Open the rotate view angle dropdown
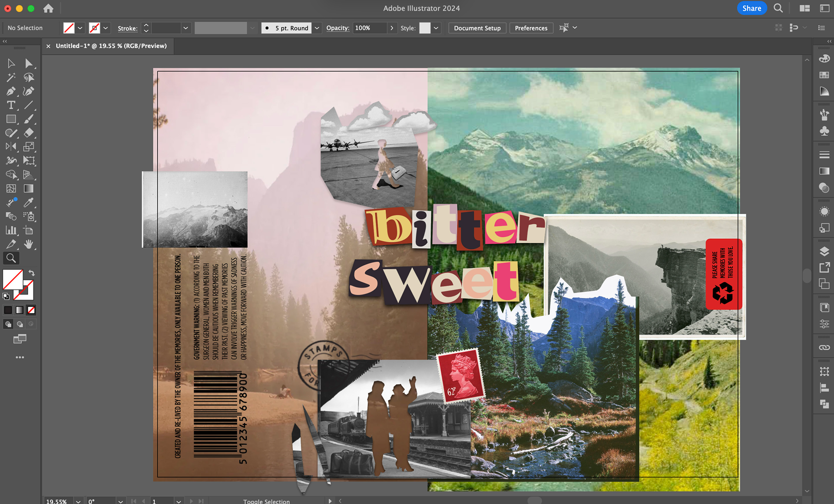The width and height of the screenshot is (834, 504). pos(120,501)
